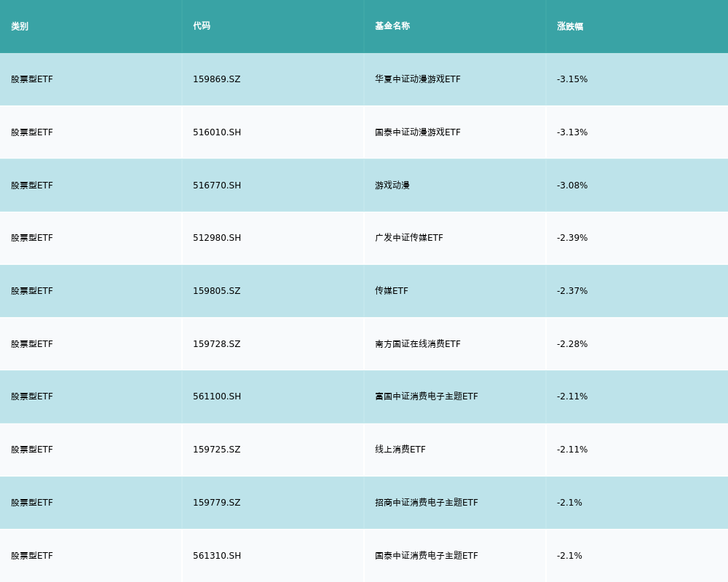Click 富国中证消费电子主题ETF fund name
The width and height of the screenshot is (728, 582).
tap(426, 396)
